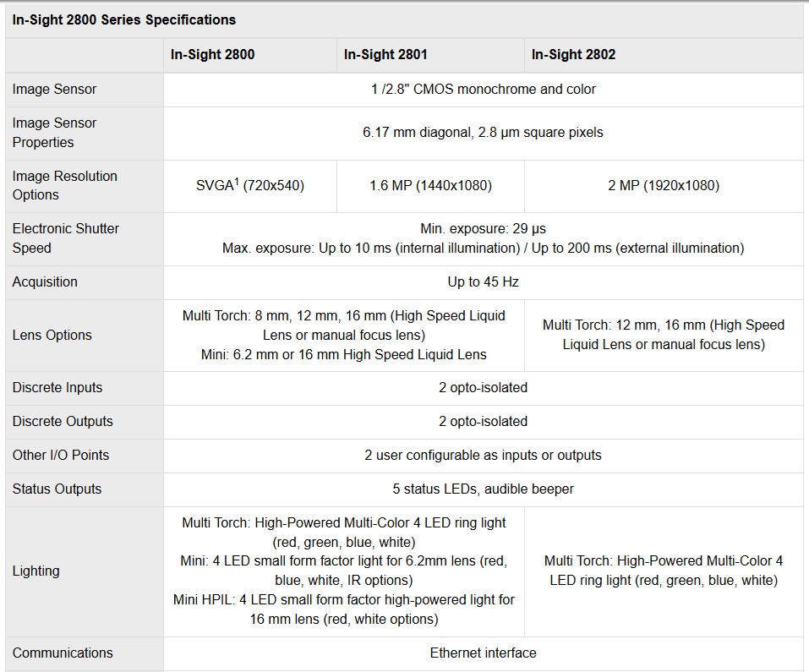Click the 6.17 mm diagonal sensor properties cell
The height and width of the screenshot is (672, 809).
click(483, 133)
